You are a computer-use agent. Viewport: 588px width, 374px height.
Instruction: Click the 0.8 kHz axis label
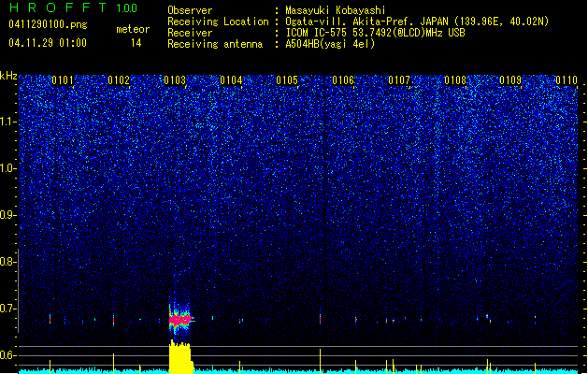[x=7, y=262]
